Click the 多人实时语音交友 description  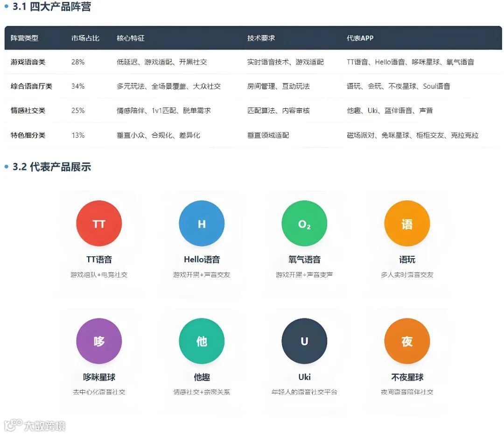click(407, 275)
